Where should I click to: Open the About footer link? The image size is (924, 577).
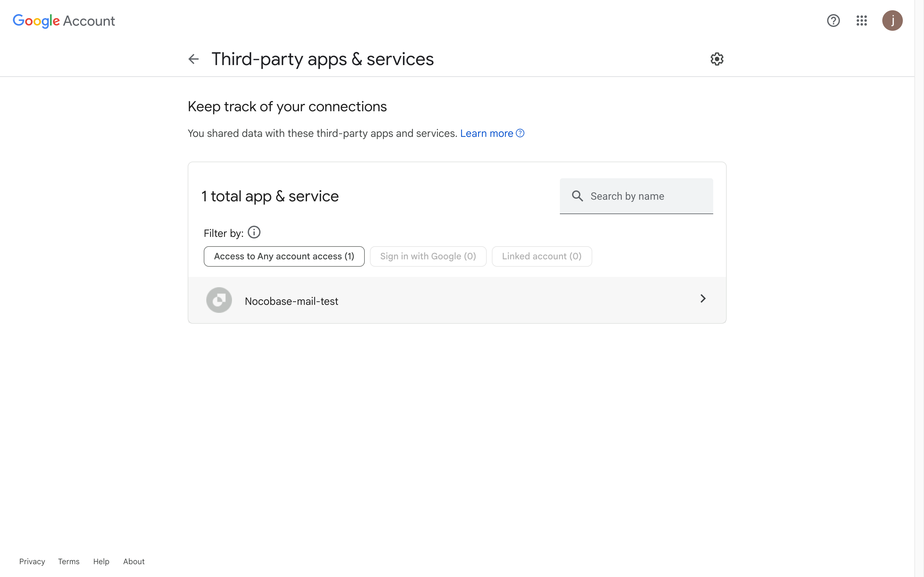point(134,561)
